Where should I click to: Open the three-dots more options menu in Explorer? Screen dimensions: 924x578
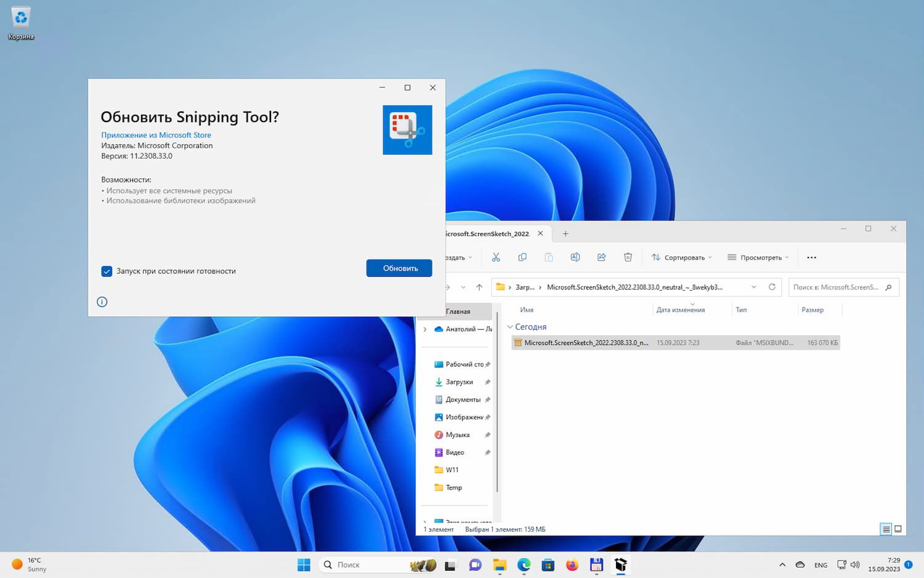pyautogui.click(x=811, y=258)
